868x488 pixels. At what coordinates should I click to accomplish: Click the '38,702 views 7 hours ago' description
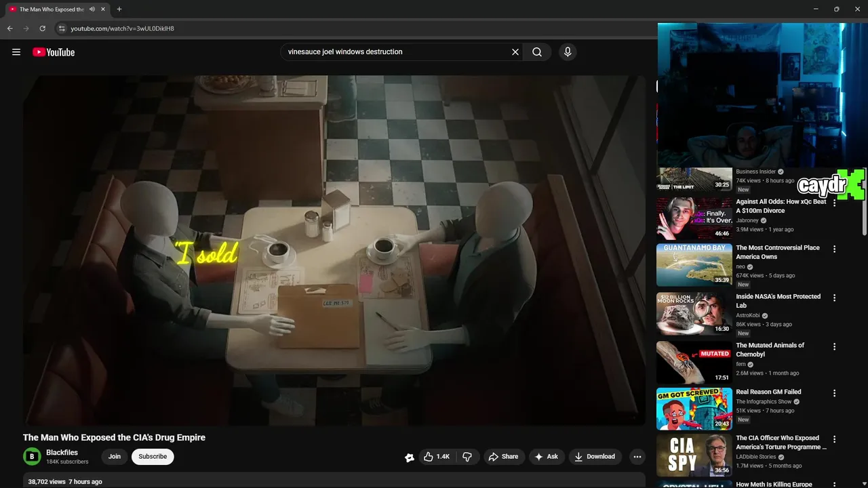coord(65,481)
